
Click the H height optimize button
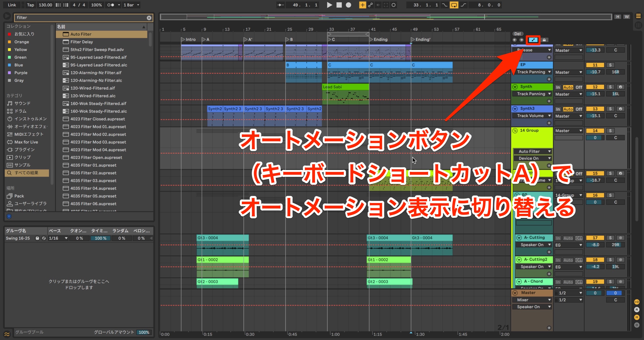coord(618,17)
